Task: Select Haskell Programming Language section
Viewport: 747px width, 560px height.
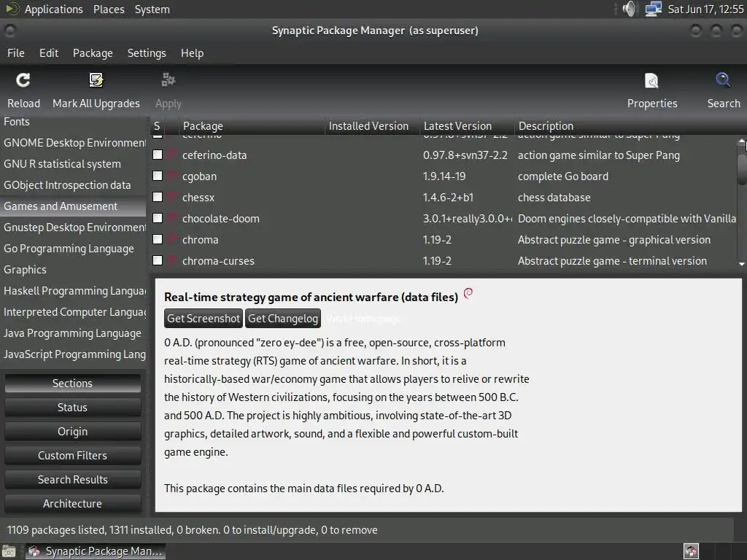Action: 73,291
